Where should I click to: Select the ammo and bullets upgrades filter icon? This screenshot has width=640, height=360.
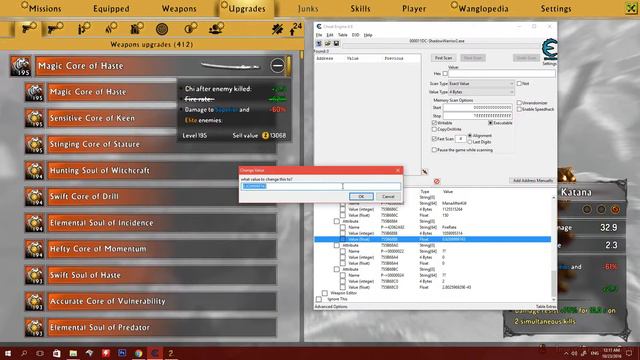[84, 28]
